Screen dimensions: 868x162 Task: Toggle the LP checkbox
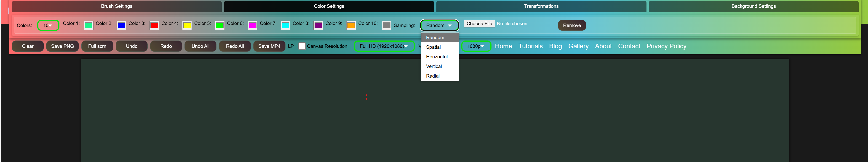coord(302,46)
